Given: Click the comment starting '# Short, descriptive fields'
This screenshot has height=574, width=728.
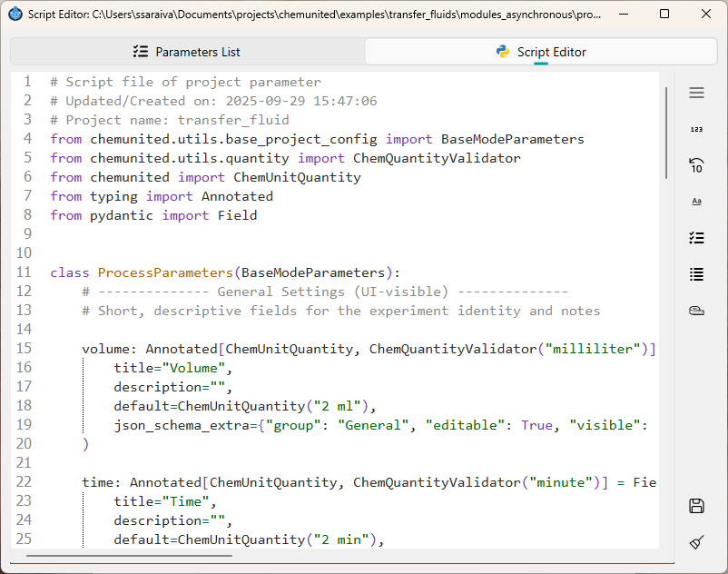Looking at the screenshot, I should point(340,311).
